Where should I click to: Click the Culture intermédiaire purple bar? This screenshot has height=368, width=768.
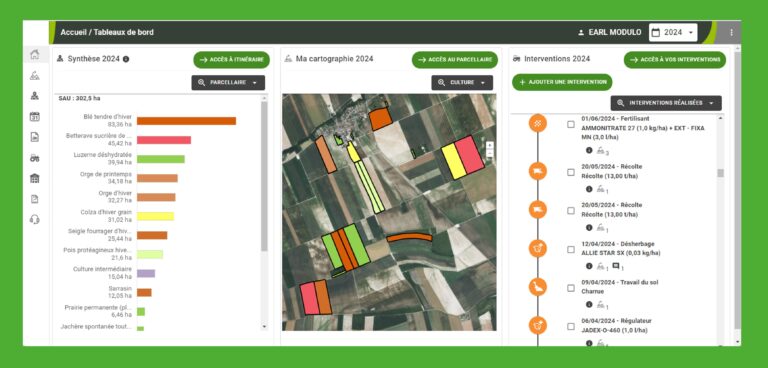point(146,273)
